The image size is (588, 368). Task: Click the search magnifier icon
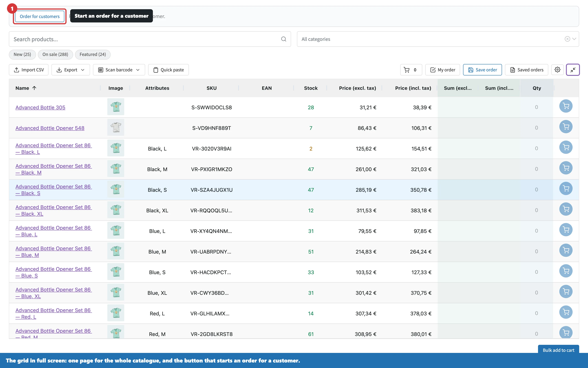pyautogui.click(x=284, y=39)
